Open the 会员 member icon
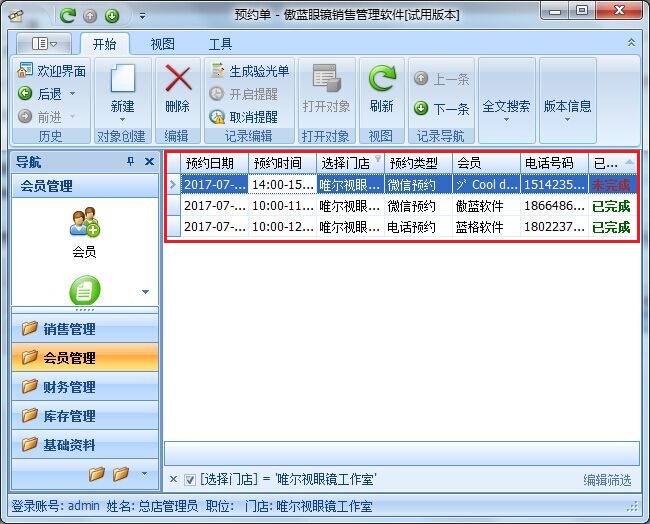Image resolution: width=650 pixels, height=524 pixels. pos(84,233)
